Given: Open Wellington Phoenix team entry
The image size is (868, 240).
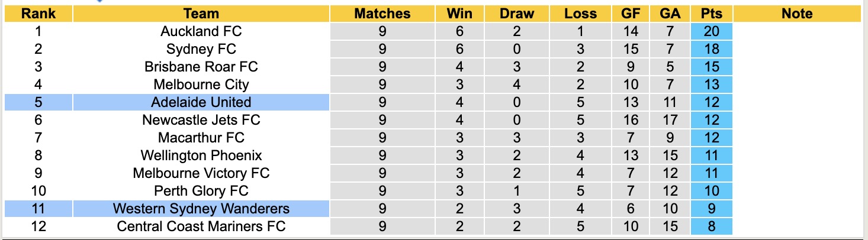Looking at the screenshot, I should coord(201,155).
